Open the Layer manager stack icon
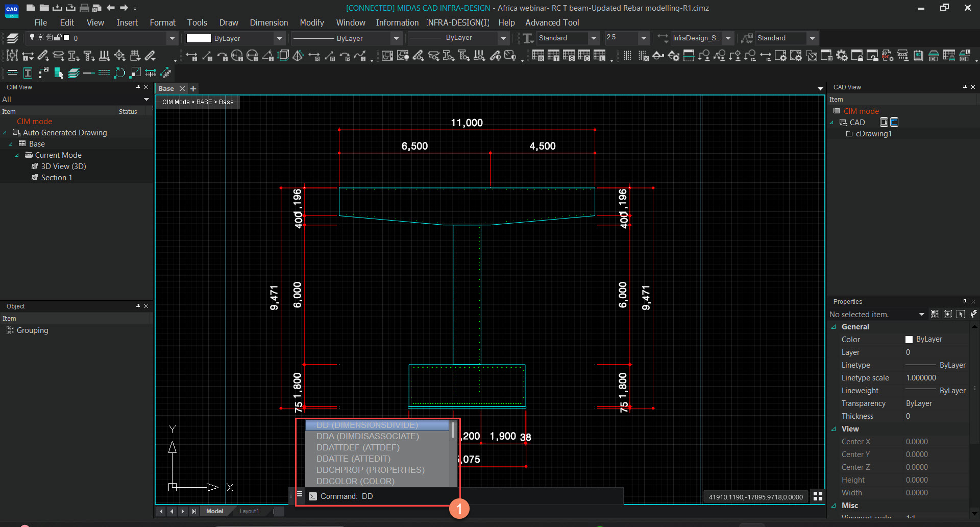The height and width of the screenshot is (527, 980). coord(13,38)
